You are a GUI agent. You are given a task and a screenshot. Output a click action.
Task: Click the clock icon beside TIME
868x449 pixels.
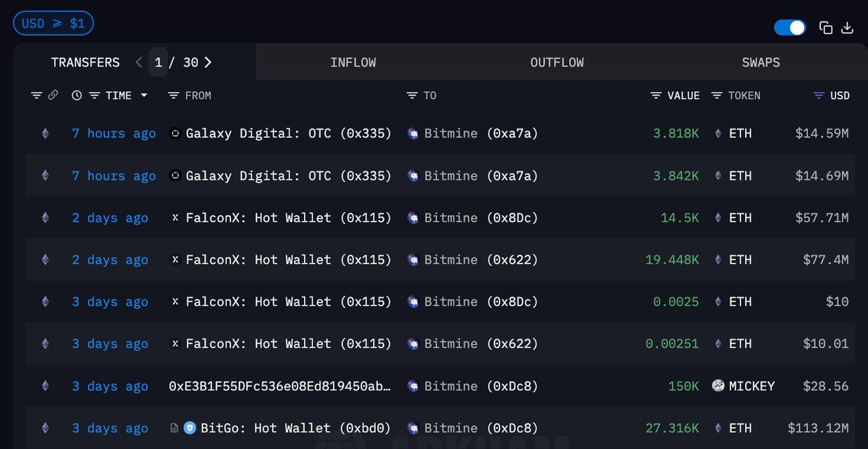point(77,96)
